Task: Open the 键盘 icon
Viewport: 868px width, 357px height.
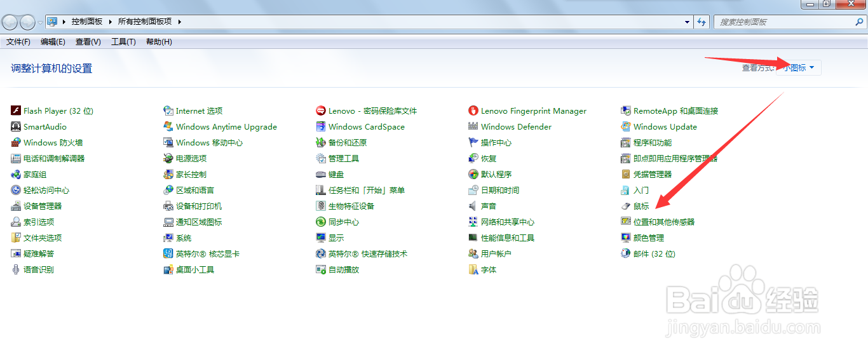Action: click(322, 174)
